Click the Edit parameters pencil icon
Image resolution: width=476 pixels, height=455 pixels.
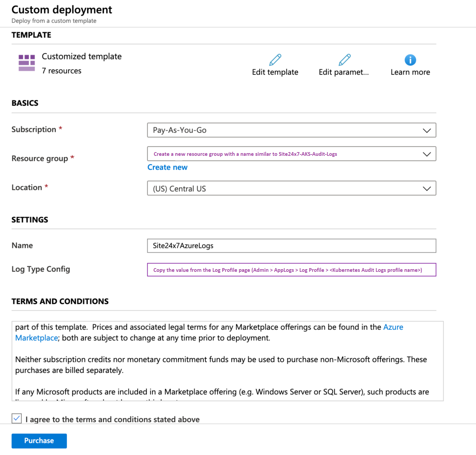click(x=344, y=60)
